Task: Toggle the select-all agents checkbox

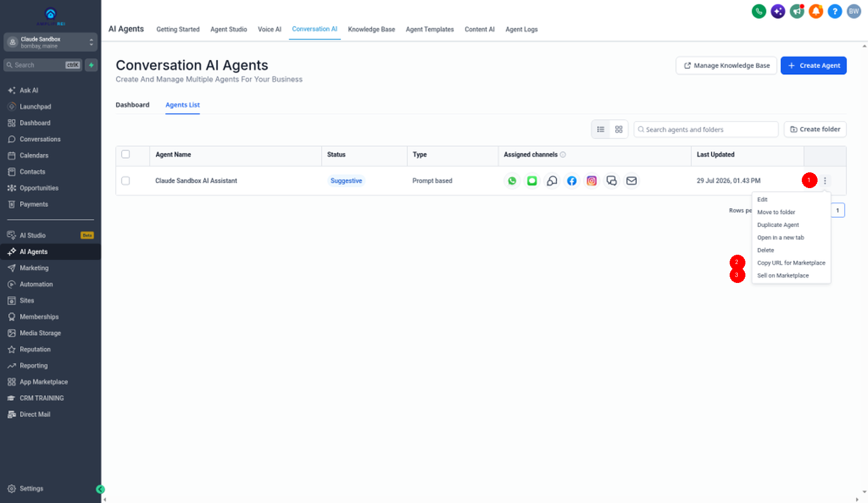Action: point(126,154)
